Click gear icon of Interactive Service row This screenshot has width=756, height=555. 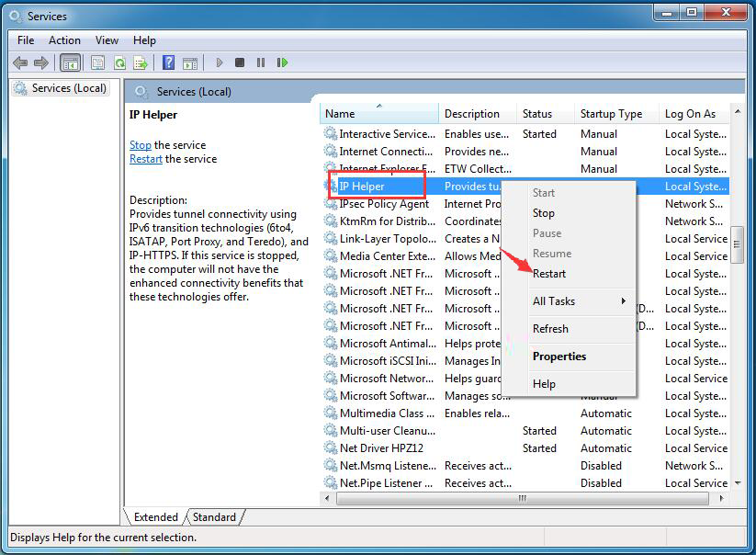pos(331,133)
